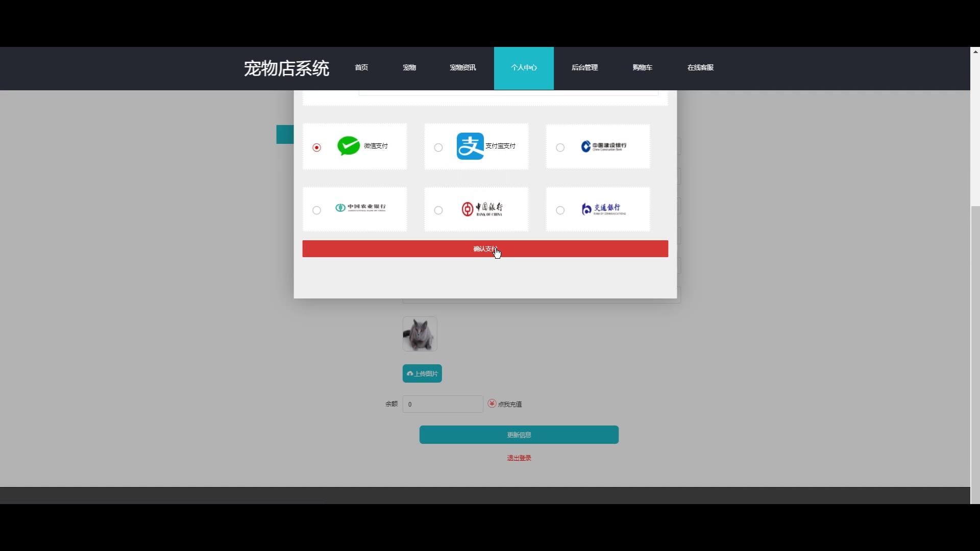Viewport: 980px width, 551px height.
Task: Select the WeChat Pay radio button
Action: (316, 147)
